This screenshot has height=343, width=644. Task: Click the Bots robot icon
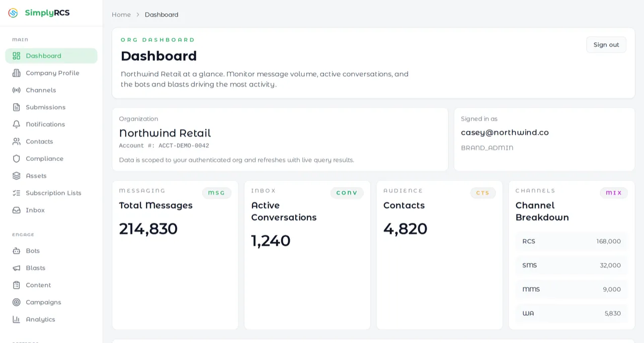(17, 250)
